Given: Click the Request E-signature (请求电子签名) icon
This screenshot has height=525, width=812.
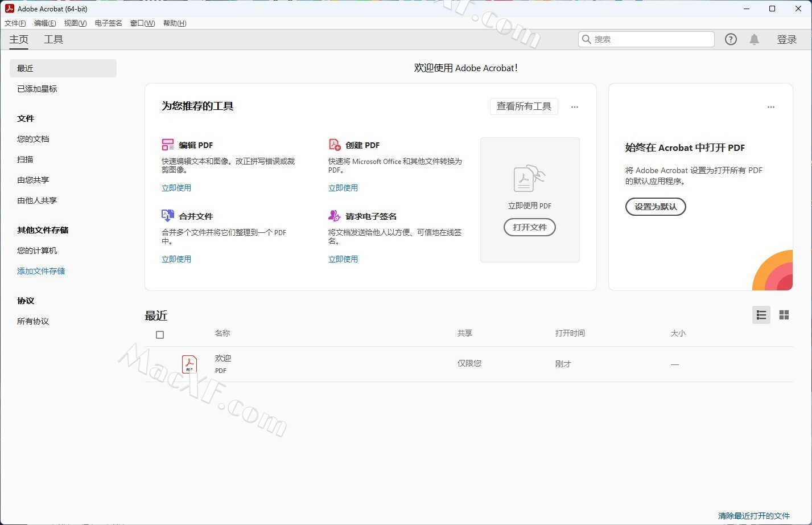Looking at the screenshot, I should click(x=335, y=216).
